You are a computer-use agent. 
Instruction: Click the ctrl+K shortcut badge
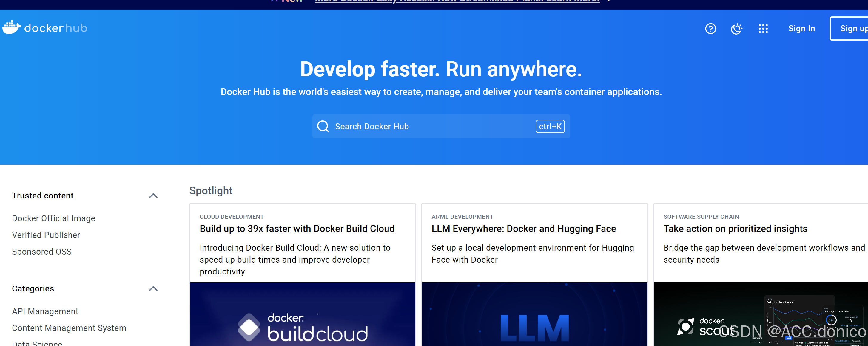(550, 127)
